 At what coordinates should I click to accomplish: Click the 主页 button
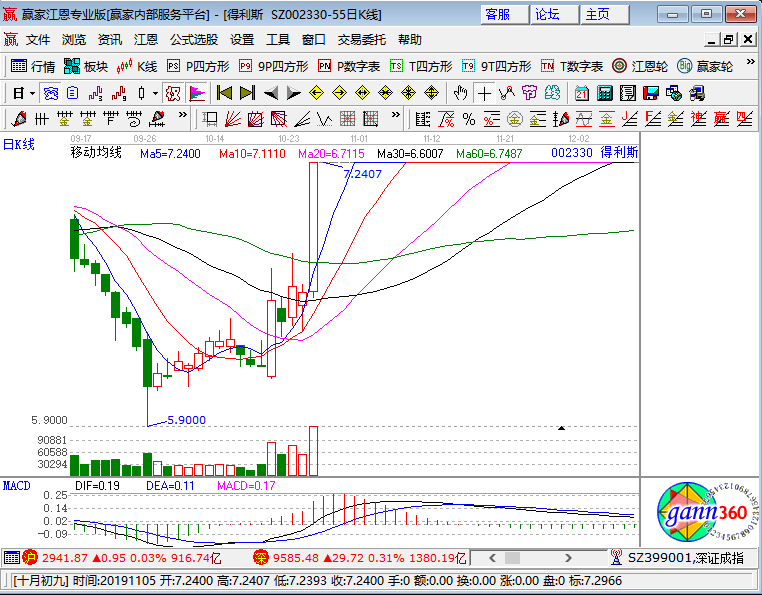[x=605, y=15]
